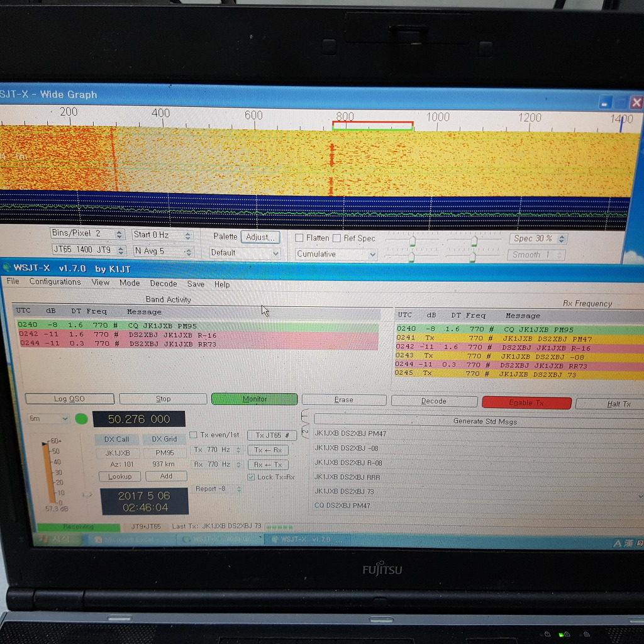The image size is (644, 644).
Task: Enable the Ref Spec checkbox
Action: 337,238
